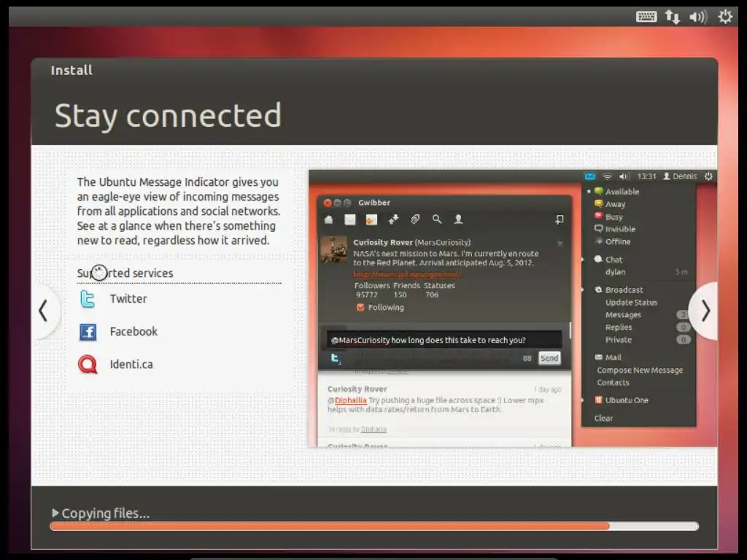Select the "Facebook" service label
Screen dimensions: 747x560
133,332
